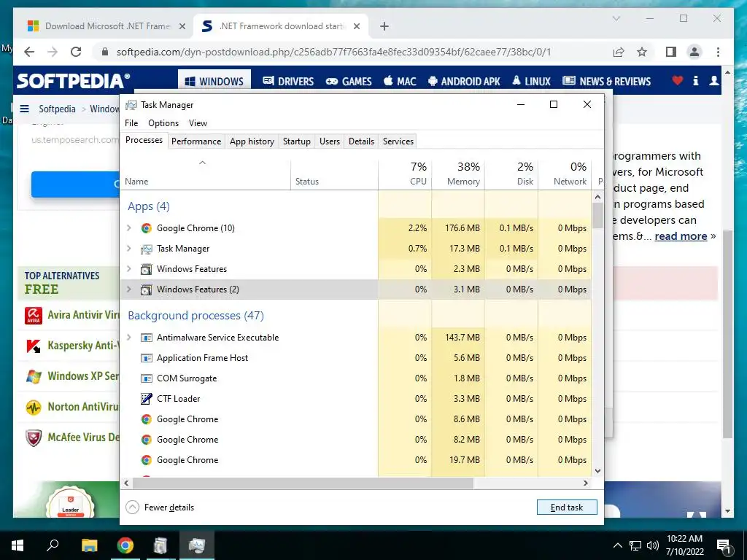Bookmark this page with the star icon
The width and height of the screenshot is (747, 560).
[x=642, y=52]
